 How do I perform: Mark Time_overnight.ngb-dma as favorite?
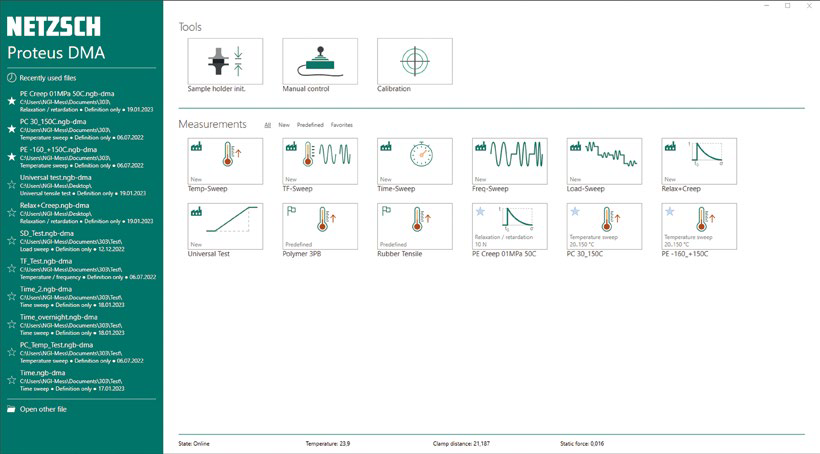12,324
